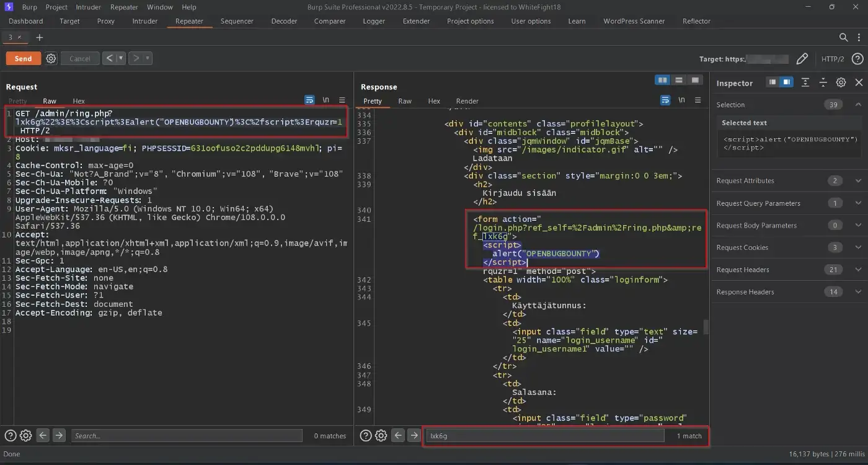Open the Project menu
Screen dimensions: 868x465
coord(56,7)
